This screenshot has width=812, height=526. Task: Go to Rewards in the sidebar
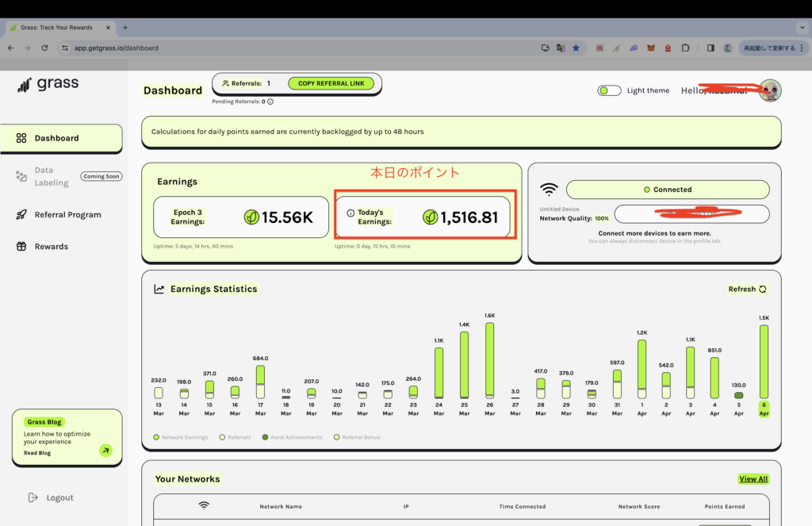point(51,247)
